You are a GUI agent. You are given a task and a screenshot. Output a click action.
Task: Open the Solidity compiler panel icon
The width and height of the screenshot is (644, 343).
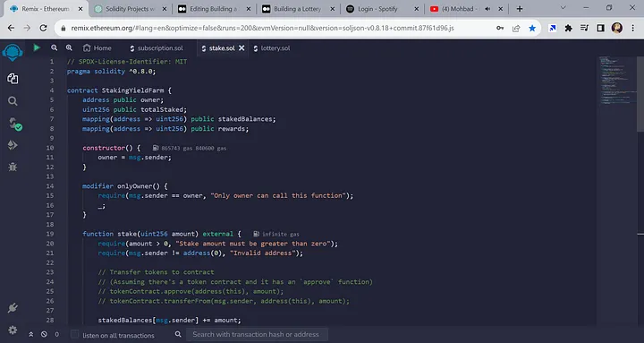point(14,124)
